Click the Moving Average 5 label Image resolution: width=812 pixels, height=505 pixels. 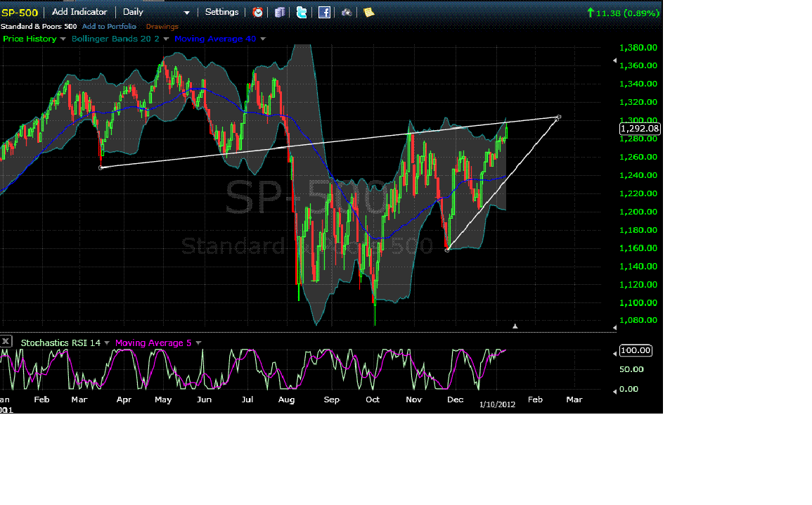coord(153,343)
